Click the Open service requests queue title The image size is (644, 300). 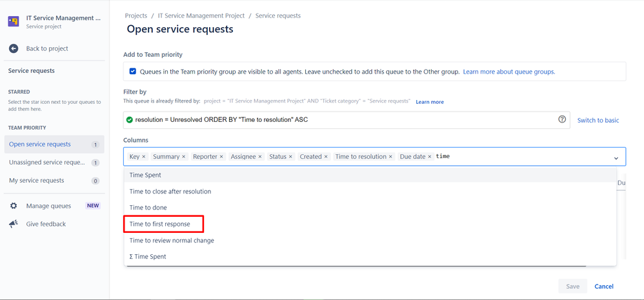tap(180, 29)
